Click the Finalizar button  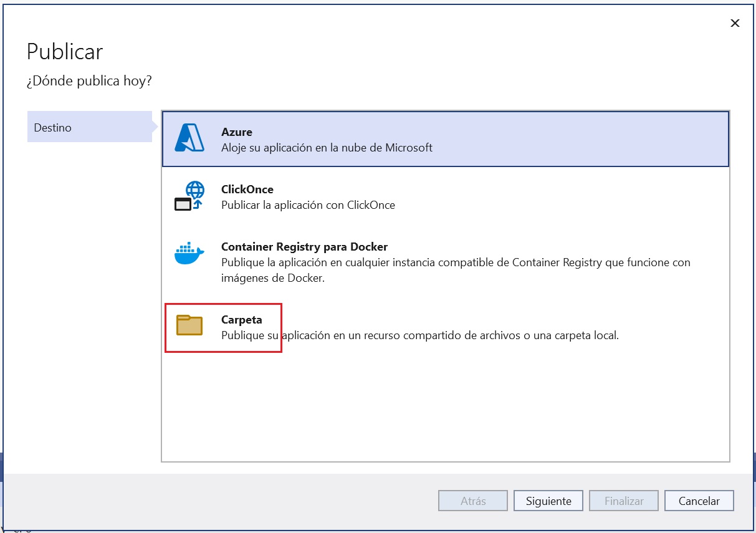624,501
